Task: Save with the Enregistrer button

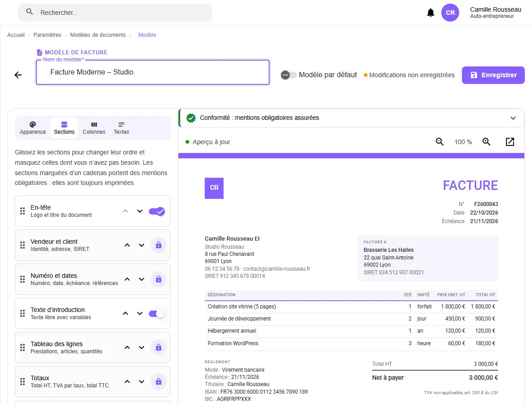Action: 493,75
